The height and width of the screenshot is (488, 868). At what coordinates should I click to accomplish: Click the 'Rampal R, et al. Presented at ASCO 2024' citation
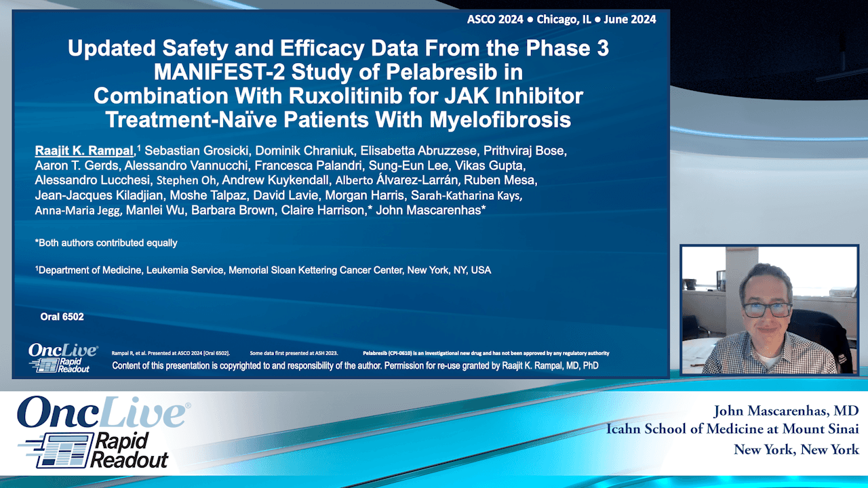[x=170, y=353]
